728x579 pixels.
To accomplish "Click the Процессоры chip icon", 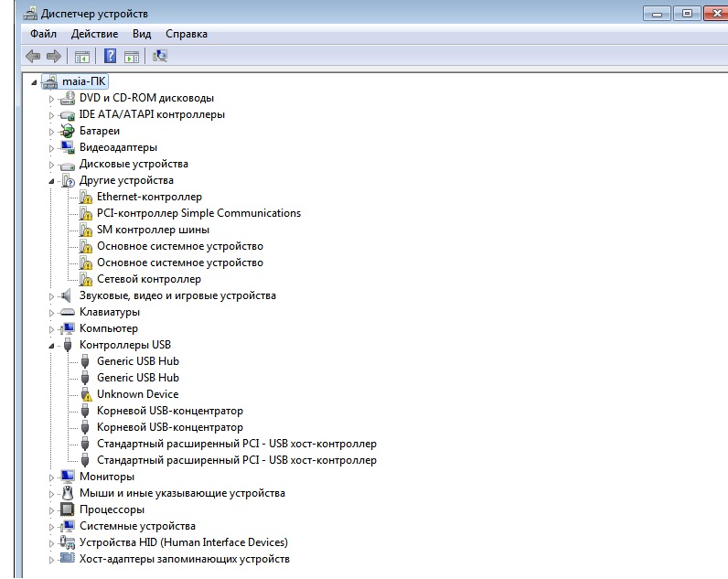I will point(68,509).
